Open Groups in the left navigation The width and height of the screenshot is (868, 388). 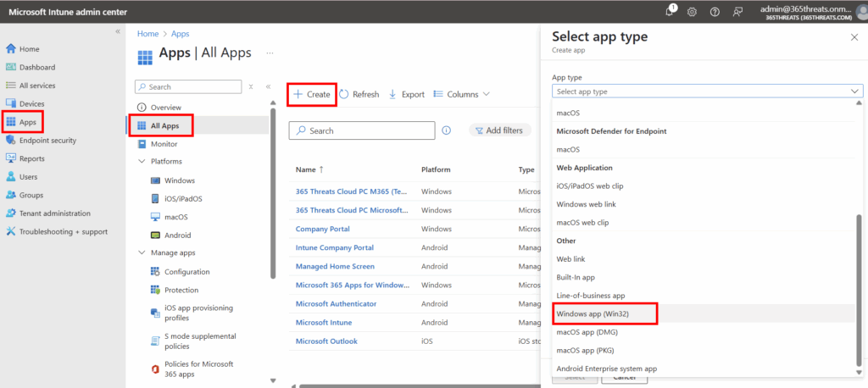point(31,196)
